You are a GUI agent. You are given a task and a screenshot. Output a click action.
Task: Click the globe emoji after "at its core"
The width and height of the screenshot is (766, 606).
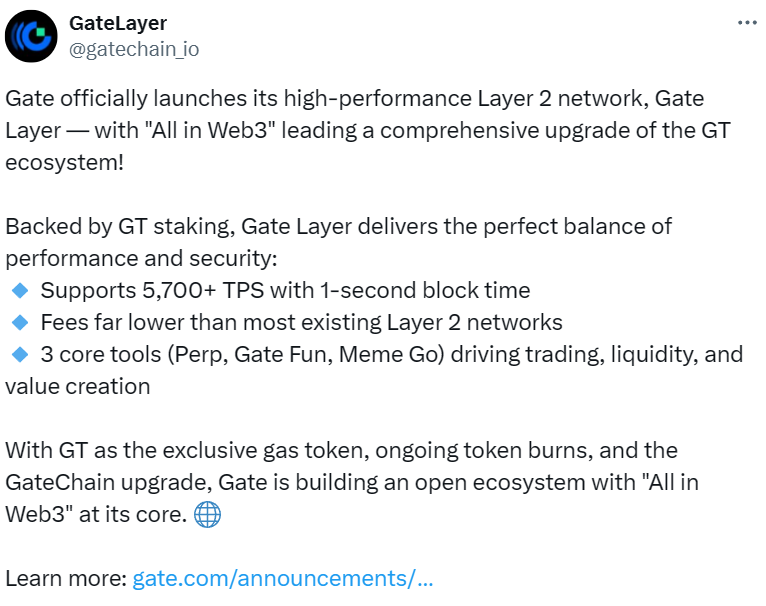207,515
